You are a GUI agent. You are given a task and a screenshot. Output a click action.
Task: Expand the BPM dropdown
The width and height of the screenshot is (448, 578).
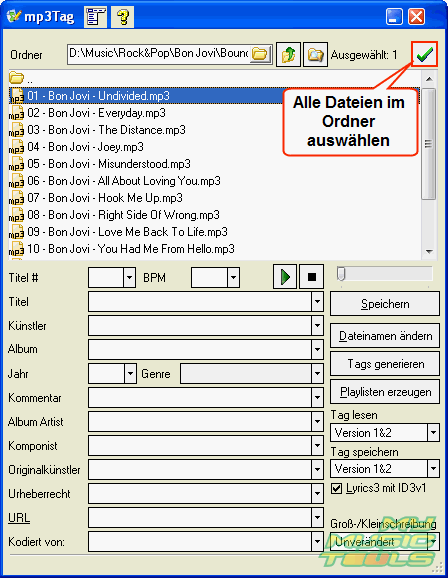(233, 277)
